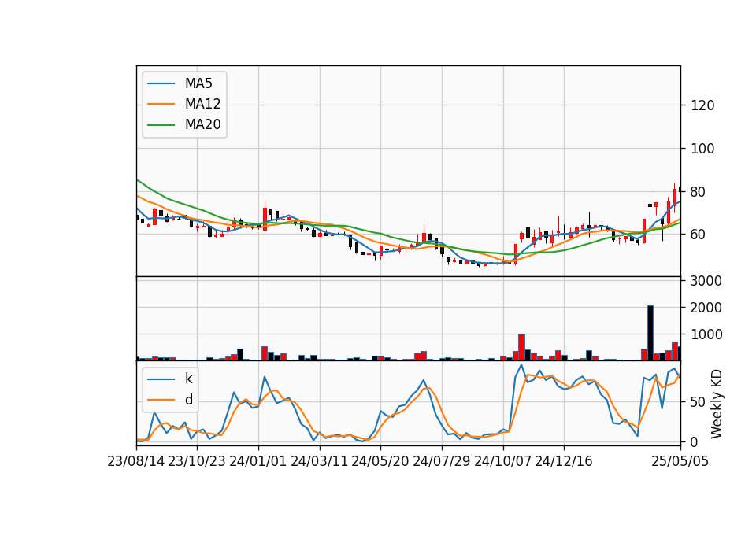Click the 24/07/29 date axis label
The height and width of the screenshot is (543, 756).
coord(441,461)
